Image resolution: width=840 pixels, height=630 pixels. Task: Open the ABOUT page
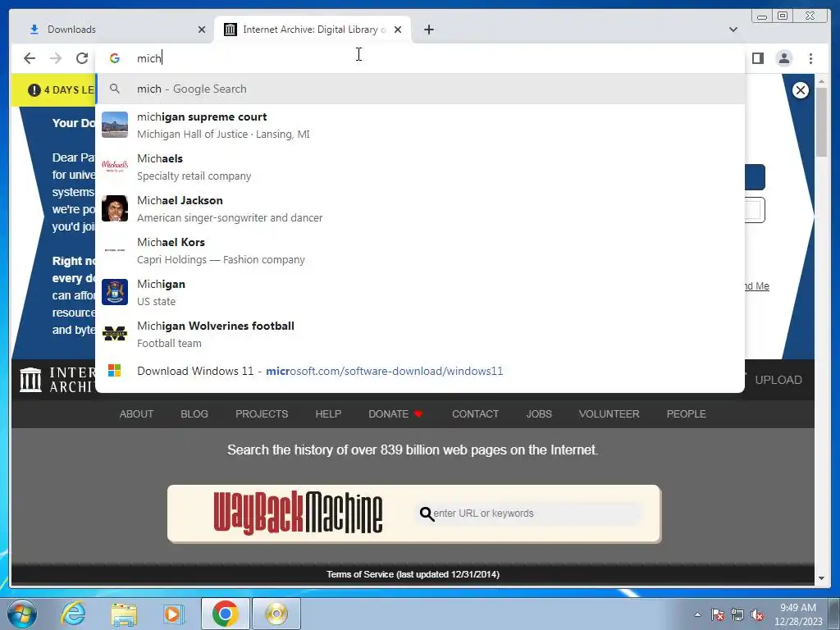tap(136, 414)
